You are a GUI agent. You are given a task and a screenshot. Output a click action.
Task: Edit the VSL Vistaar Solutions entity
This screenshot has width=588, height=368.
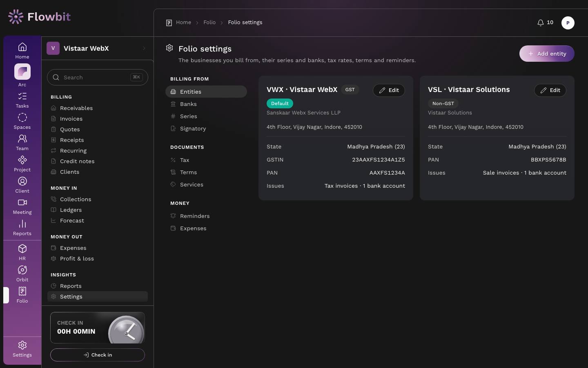coord(550,90)
